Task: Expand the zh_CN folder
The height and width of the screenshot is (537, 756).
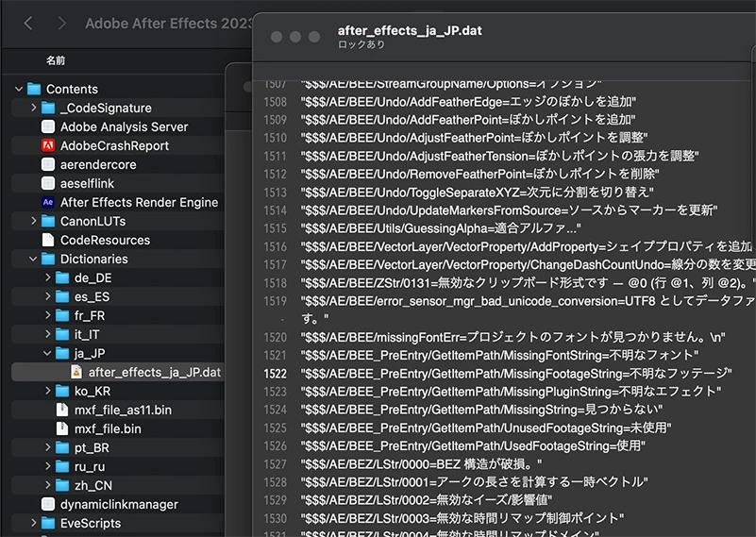Action: point(47,485)
